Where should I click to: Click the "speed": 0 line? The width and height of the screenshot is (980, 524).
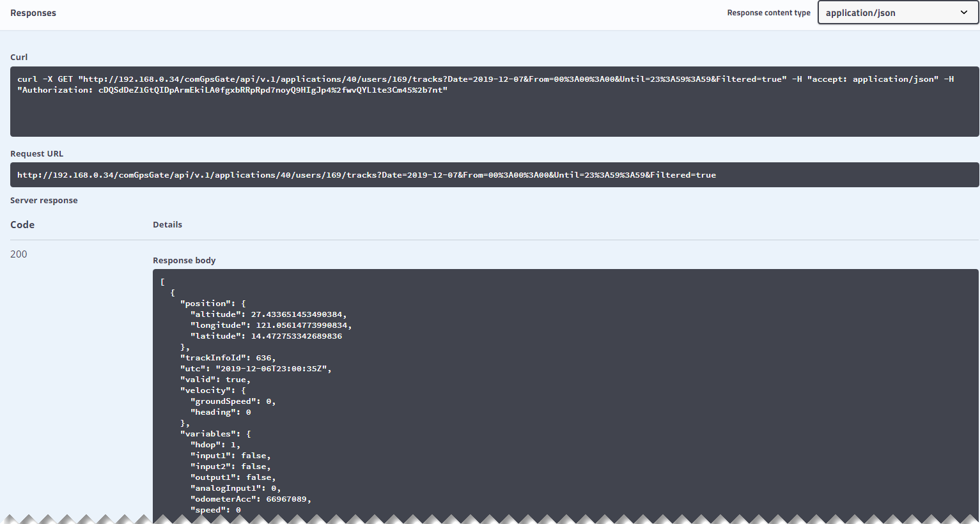click(215, 510)
